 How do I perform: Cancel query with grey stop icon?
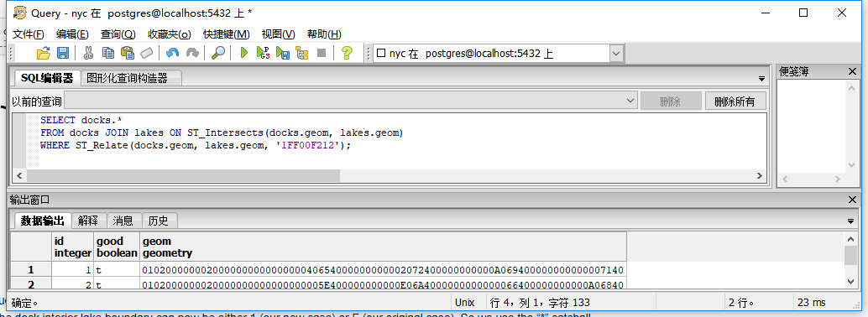pyautogui.click(x=321, y=53)
